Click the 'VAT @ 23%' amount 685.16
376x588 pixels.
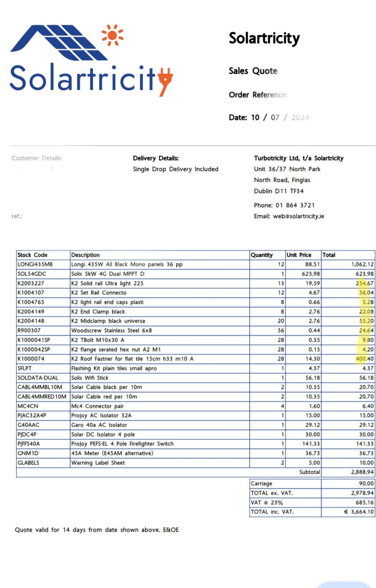click(x=365, y=502)
